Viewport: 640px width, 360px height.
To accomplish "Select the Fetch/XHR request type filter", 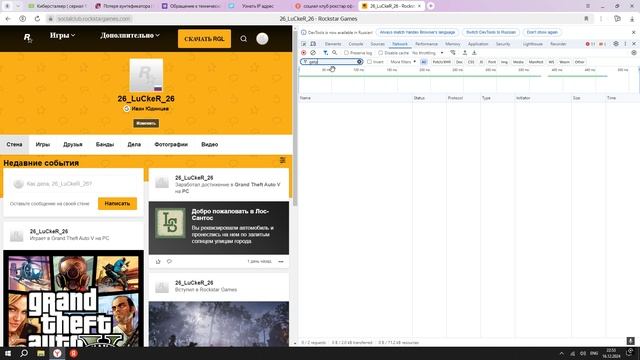I will 441,62.
